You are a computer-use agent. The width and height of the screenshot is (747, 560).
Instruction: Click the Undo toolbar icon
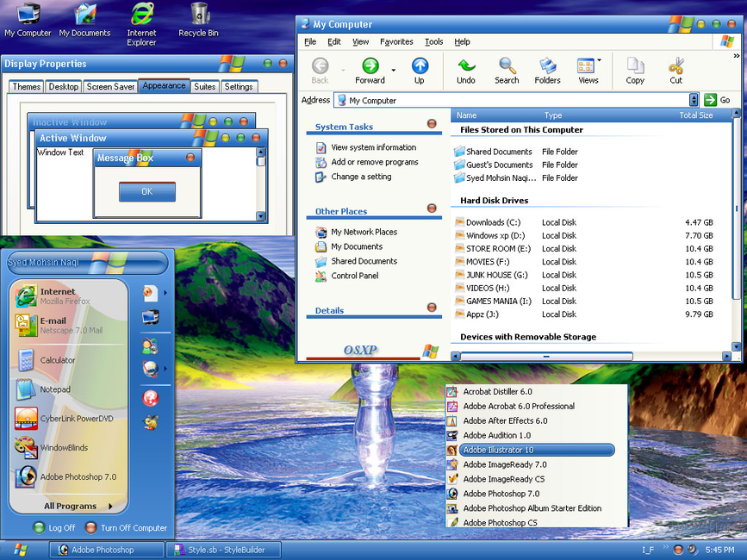click(466, 71)
